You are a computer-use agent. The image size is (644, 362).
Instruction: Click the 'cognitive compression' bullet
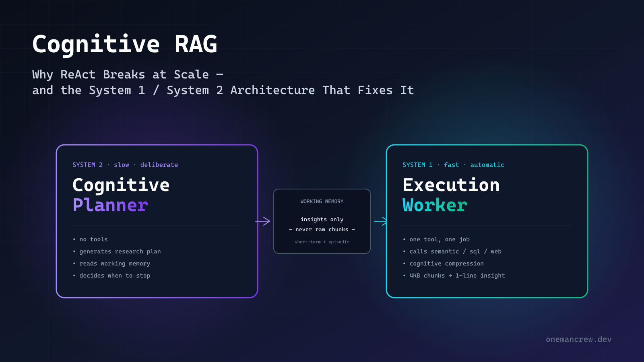[443, 263]
